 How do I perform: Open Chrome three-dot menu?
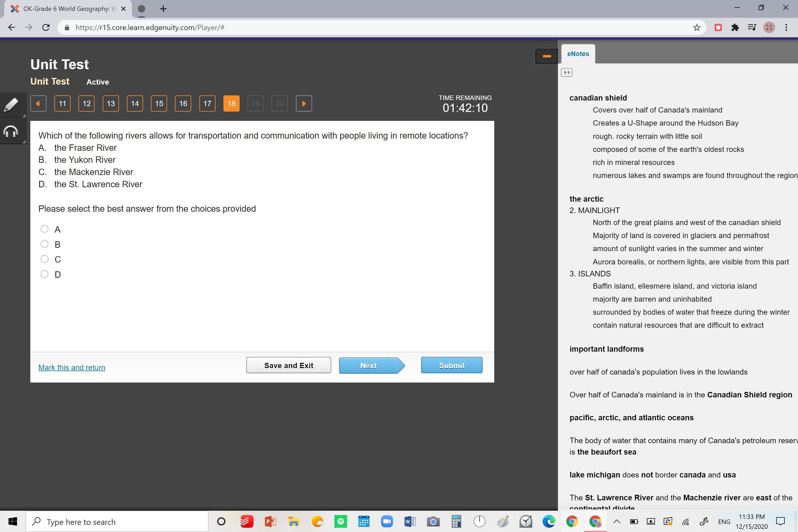(786, 27)
